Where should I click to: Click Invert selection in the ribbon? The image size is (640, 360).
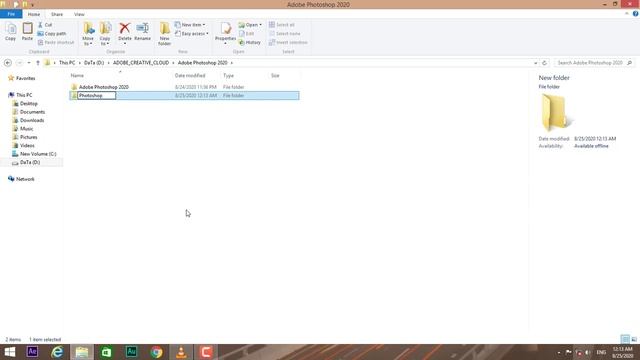pos(288,42)
